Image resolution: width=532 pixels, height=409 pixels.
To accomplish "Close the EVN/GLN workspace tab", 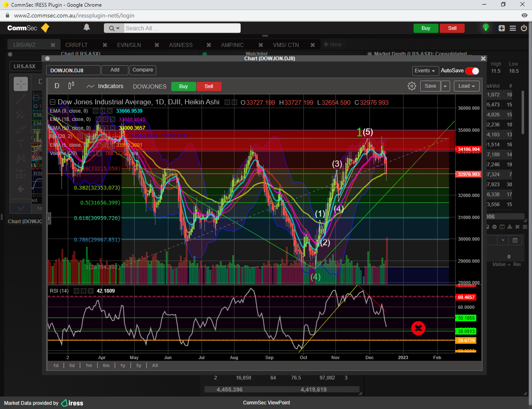I will coord(157,45).
